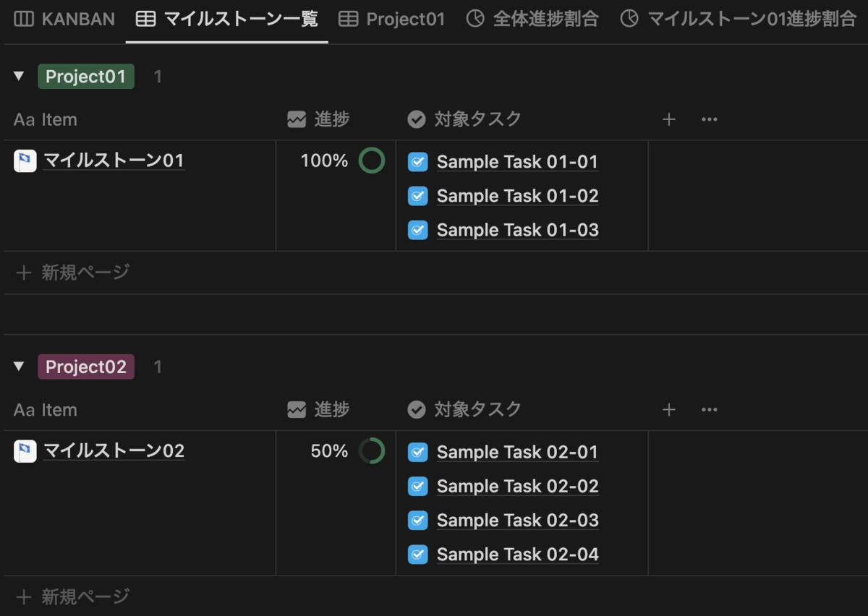Collapse the Project01 group triangle
The image size is (868, 616).
(x=19, y=76)
